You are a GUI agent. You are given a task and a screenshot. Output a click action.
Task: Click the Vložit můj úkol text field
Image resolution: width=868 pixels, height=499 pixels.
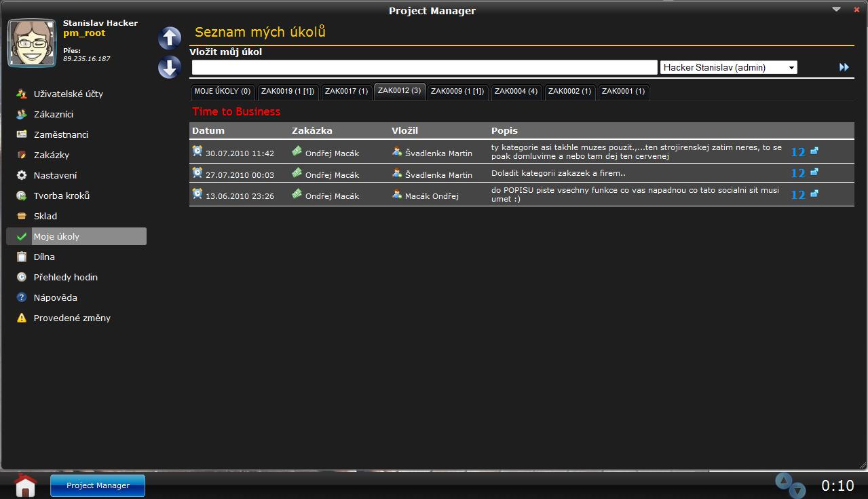point(424,67)
